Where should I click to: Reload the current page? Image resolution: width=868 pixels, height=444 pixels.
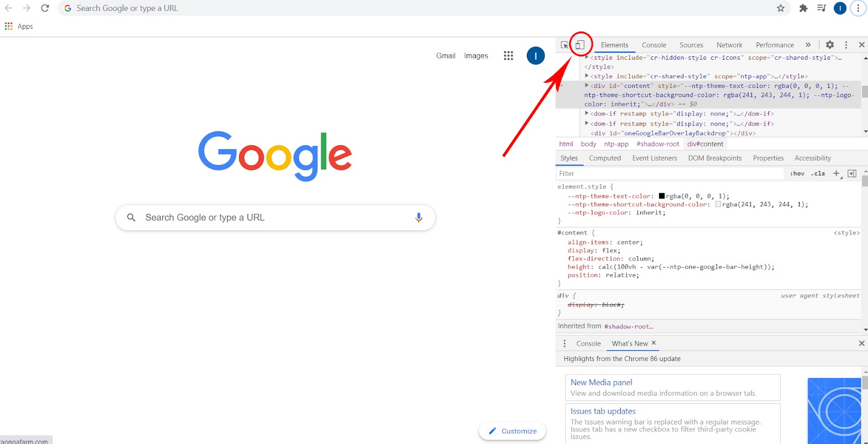coord(45,8)
